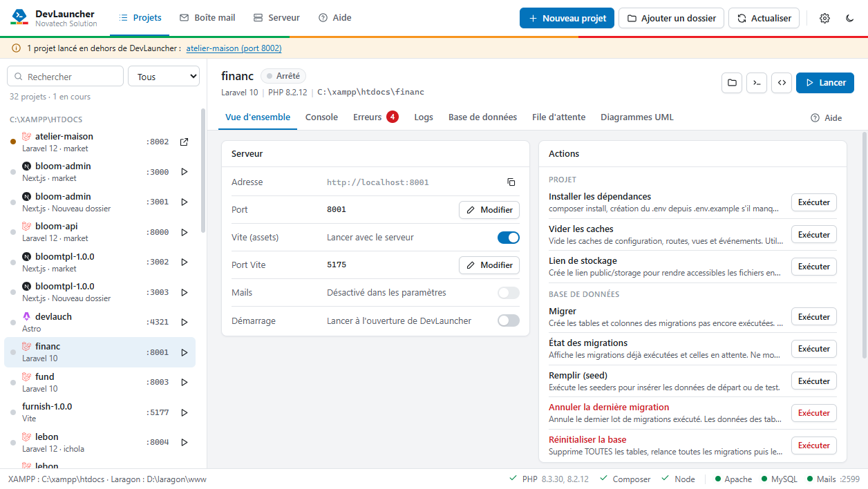Image resolution: width=868 pixels, height=489 pixels.
Task: Open the Erreurs tab
Action: point(376,117)
